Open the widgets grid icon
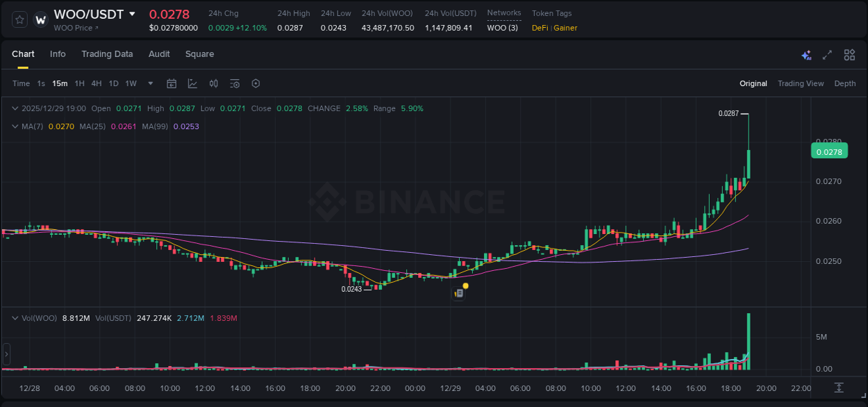The image size is (868, 407). tap(849, 54)
